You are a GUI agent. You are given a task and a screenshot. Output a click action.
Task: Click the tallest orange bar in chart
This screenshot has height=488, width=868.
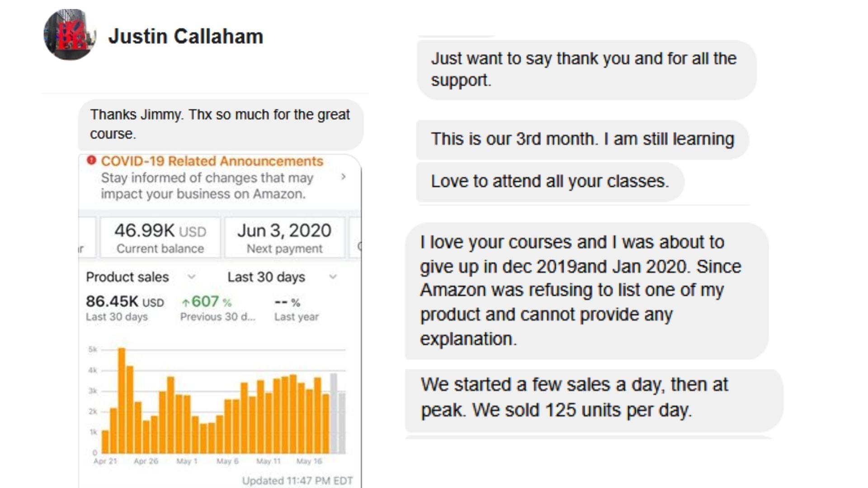tap(122, 400)
